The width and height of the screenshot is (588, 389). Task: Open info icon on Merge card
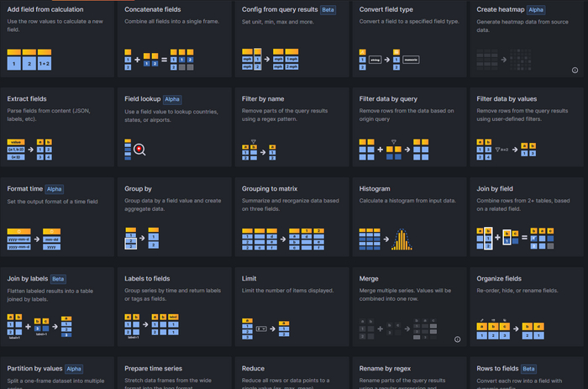(x=458, y=339)
